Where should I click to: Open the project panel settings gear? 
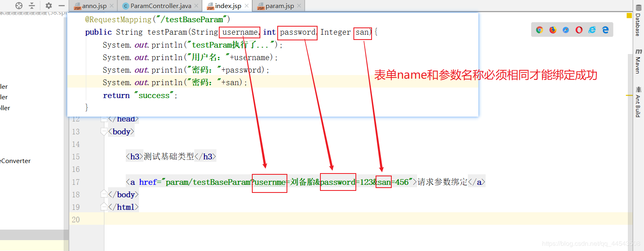[49, 6]
